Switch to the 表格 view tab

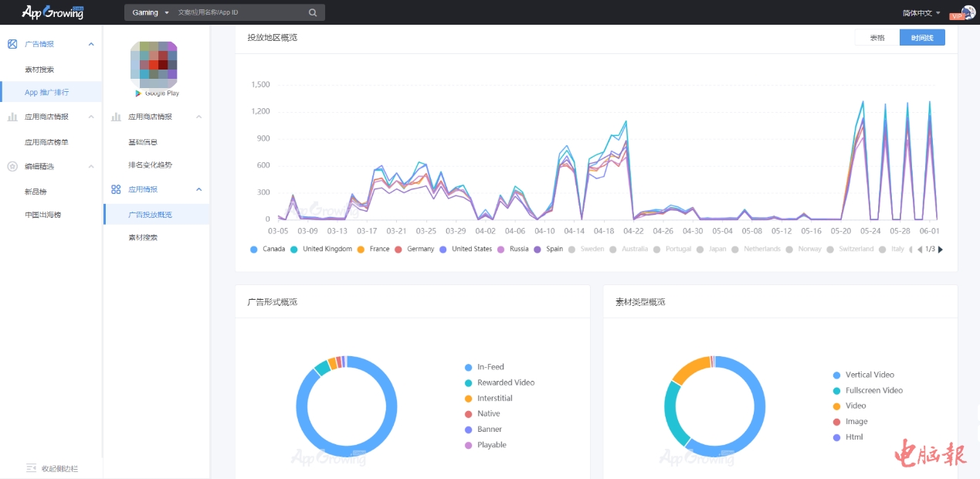click(x=877, y=37)
